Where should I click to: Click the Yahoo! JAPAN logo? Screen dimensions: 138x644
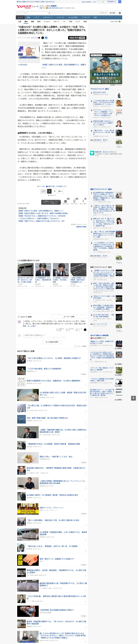[x=24, y=7]
